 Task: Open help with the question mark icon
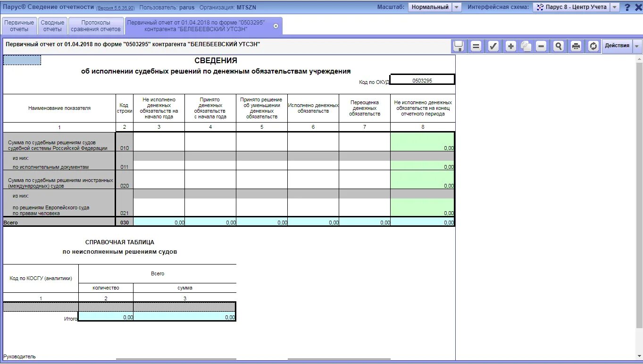coord(627,8)
